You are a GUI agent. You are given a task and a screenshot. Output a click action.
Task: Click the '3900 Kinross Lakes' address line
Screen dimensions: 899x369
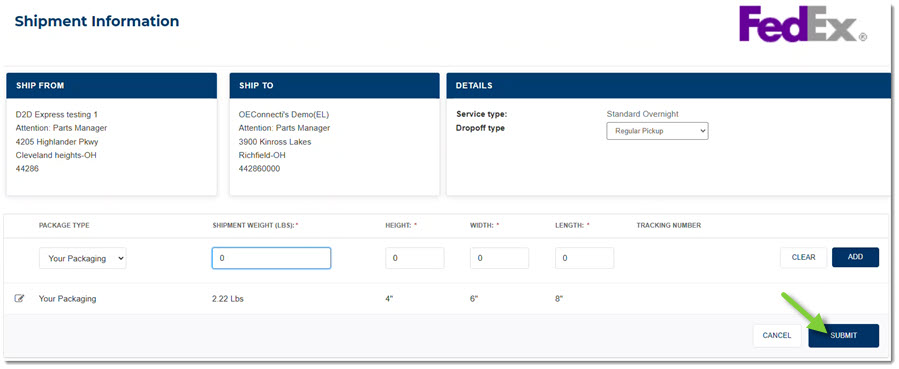point(275,142)
